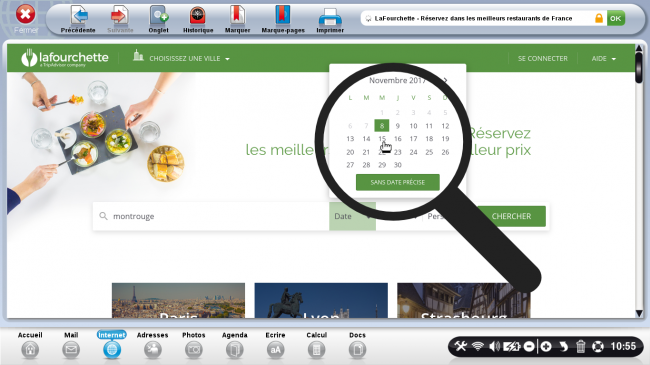Go to next month in the calendar
The image size is (650, 365).
445,80
